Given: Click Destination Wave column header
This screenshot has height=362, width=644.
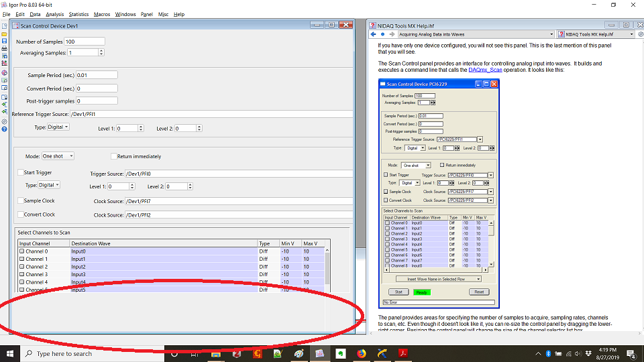Looking at the screenshot, I should pos(164,243).
